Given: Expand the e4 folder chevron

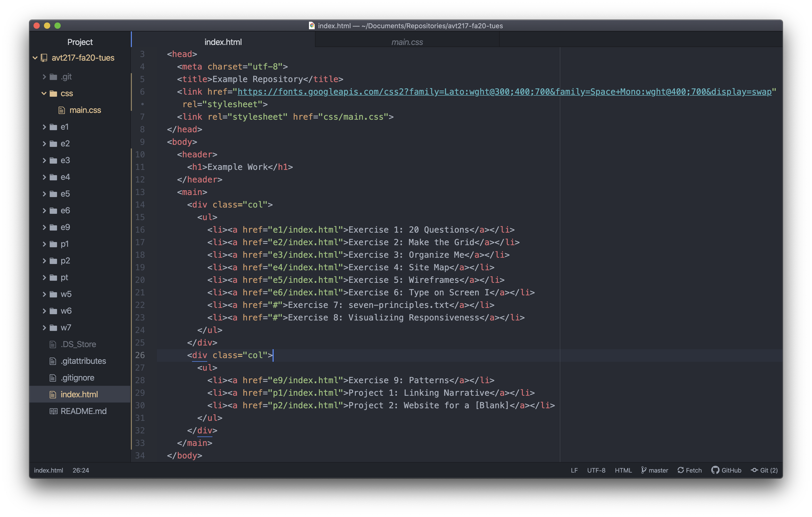Looking at the screenshot, I should coord(44,177).
